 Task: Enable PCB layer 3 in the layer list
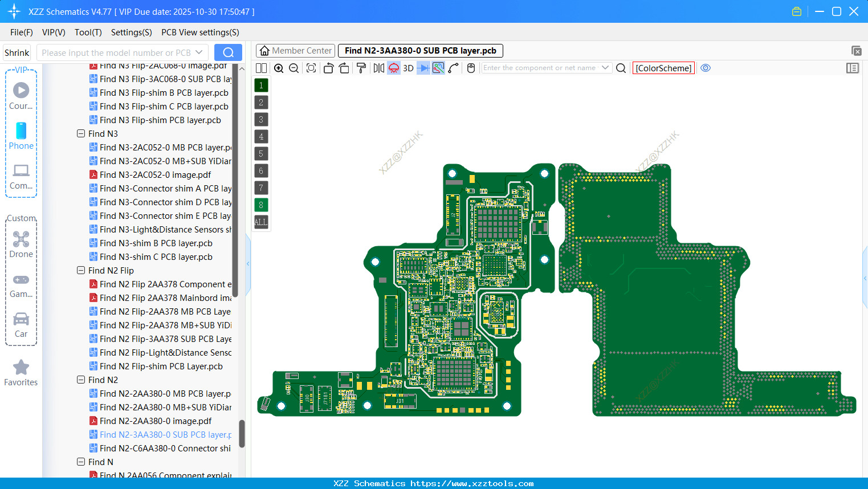click(261, 119)
